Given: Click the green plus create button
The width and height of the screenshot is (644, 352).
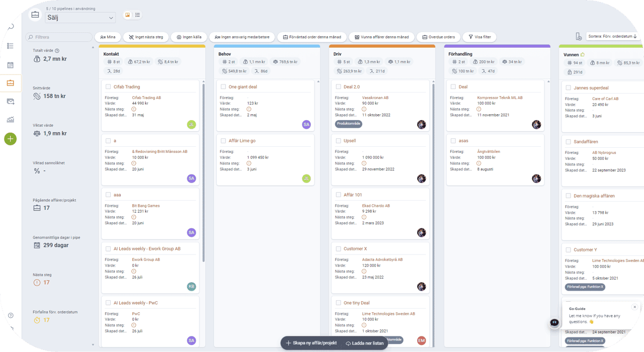Looking at the screenshot, I should point(11,139).
